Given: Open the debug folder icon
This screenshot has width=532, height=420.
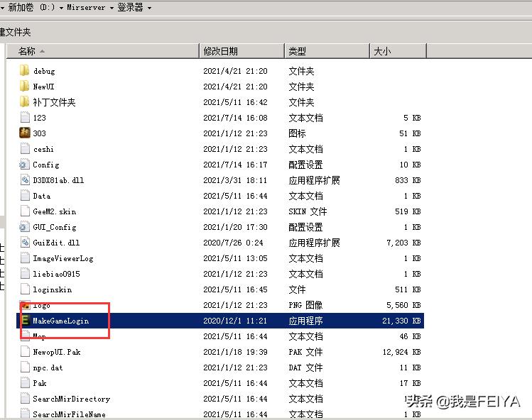Looking at the screenshot, I should point(24,70).
